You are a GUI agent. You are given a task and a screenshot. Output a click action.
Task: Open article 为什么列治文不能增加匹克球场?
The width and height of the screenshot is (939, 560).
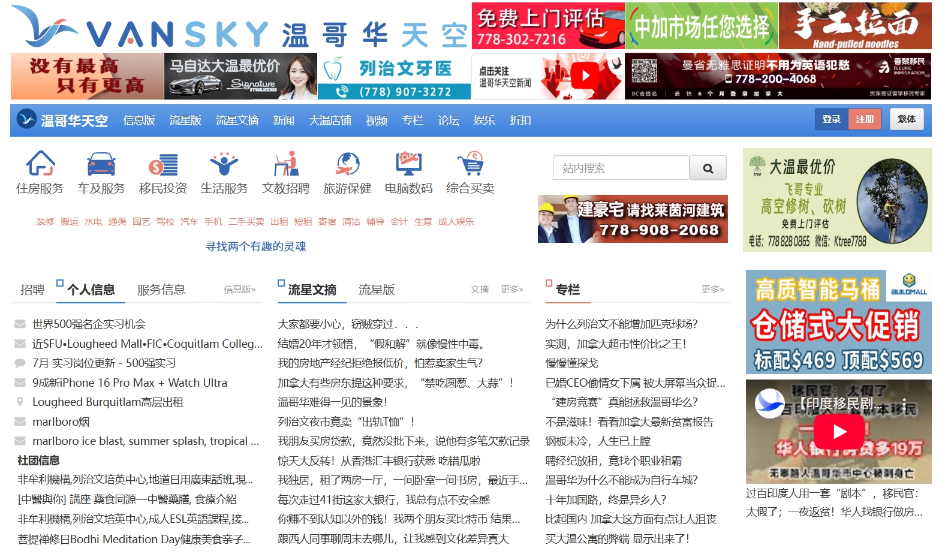point(621,324)
